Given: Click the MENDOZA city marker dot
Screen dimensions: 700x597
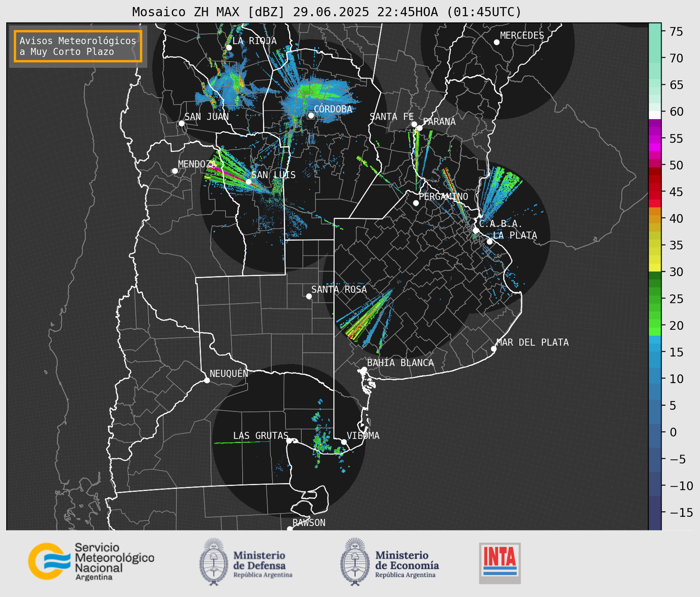Looking at the screenshot, I should click(175, 171).
